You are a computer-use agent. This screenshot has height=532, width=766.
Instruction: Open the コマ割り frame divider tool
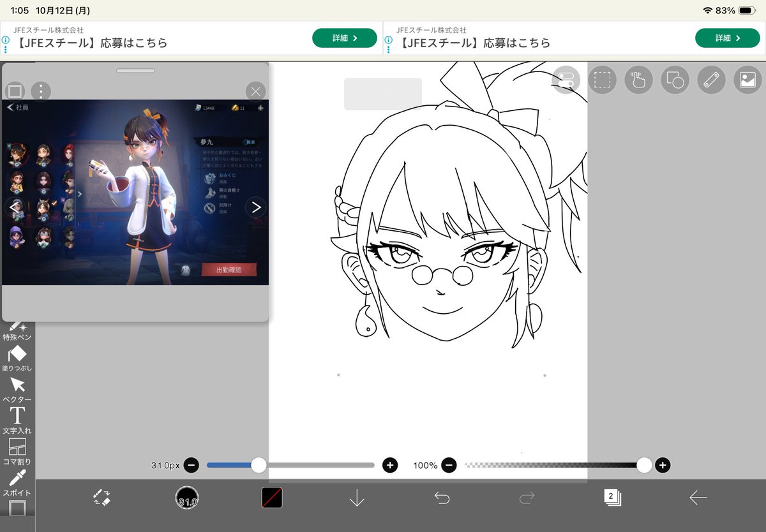click(17, 452)
